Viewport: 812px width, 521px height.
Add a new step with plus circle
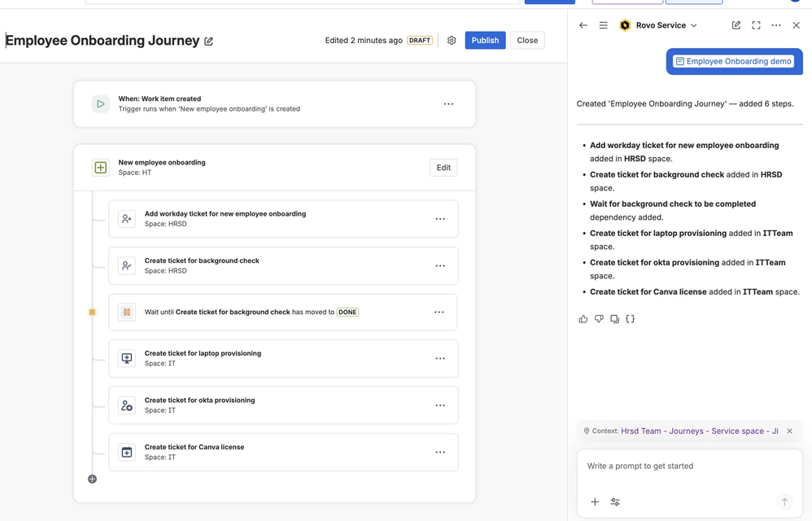click(x=92, y=479)
